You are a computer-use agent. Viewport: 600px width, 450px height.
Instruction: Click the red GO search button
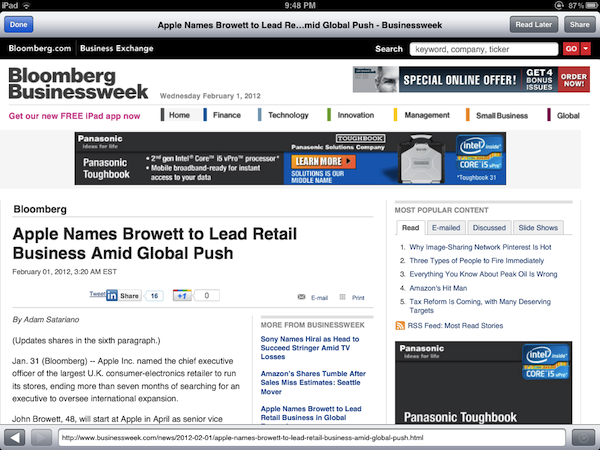[x=572, y=49]
